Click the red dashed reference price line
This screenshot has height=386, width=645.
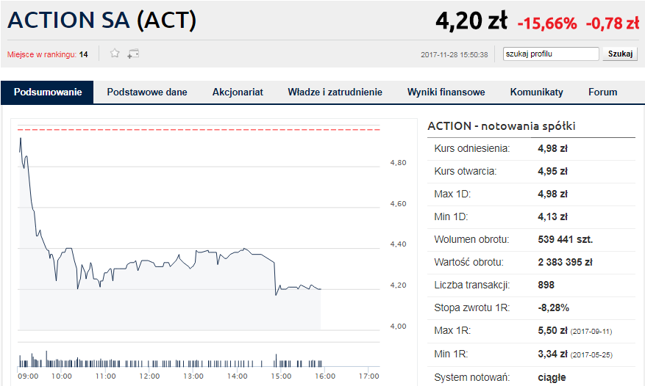199,130
